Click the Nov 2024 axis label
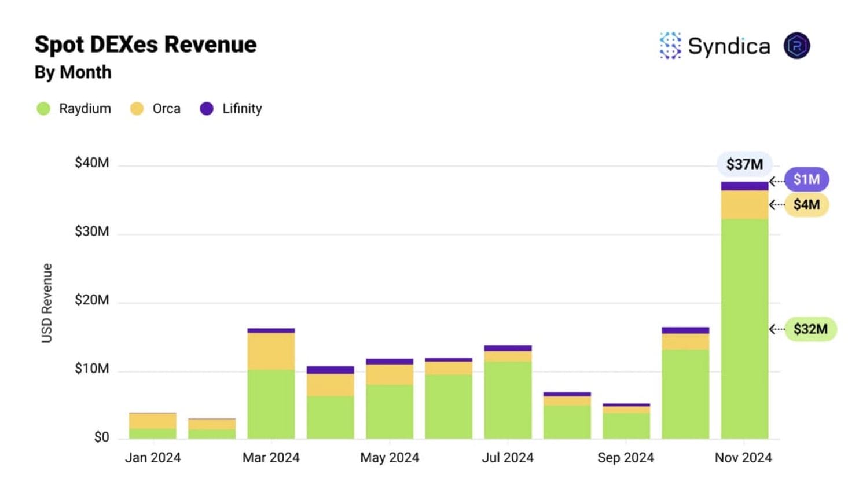The width and height of the screenshot is (848, 504). [743, 458]
